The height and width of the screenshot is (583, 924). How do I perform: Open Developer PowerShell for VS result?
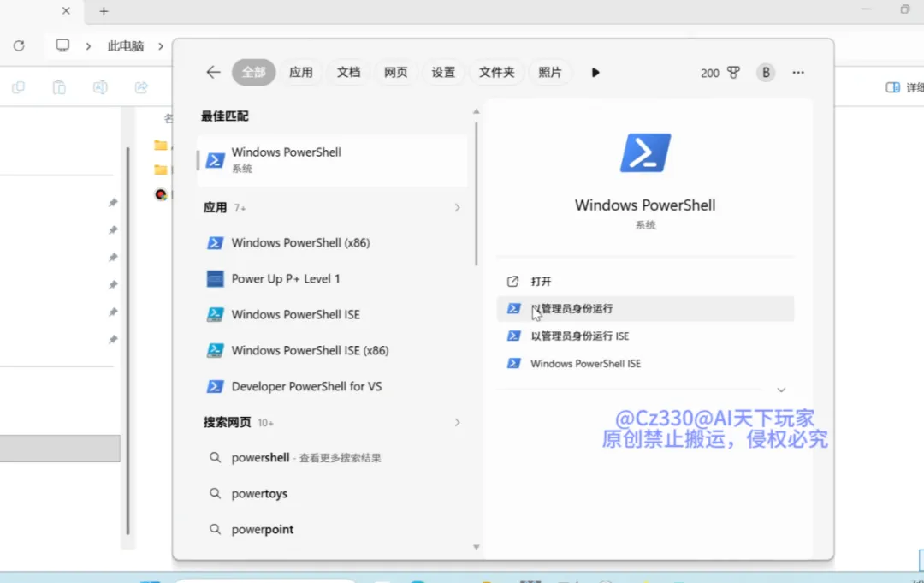[x=332, y=387]
